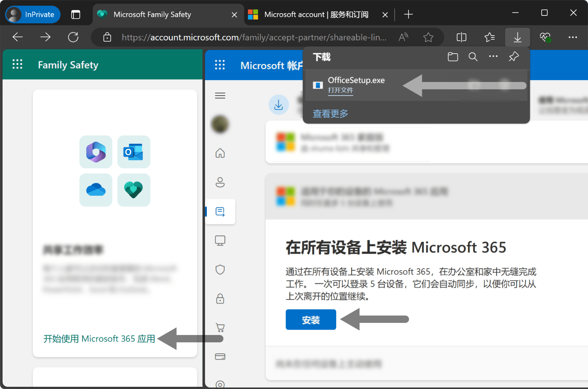Open Family Safety app launcher grid

point(17,64)
